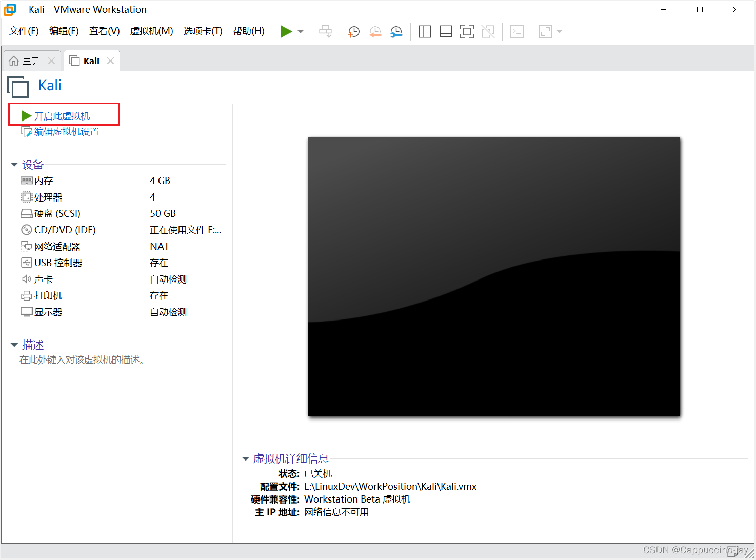
Task: Click the green power-on play toolbar icon
Action: pyautogui.click(x=286, y=32)
